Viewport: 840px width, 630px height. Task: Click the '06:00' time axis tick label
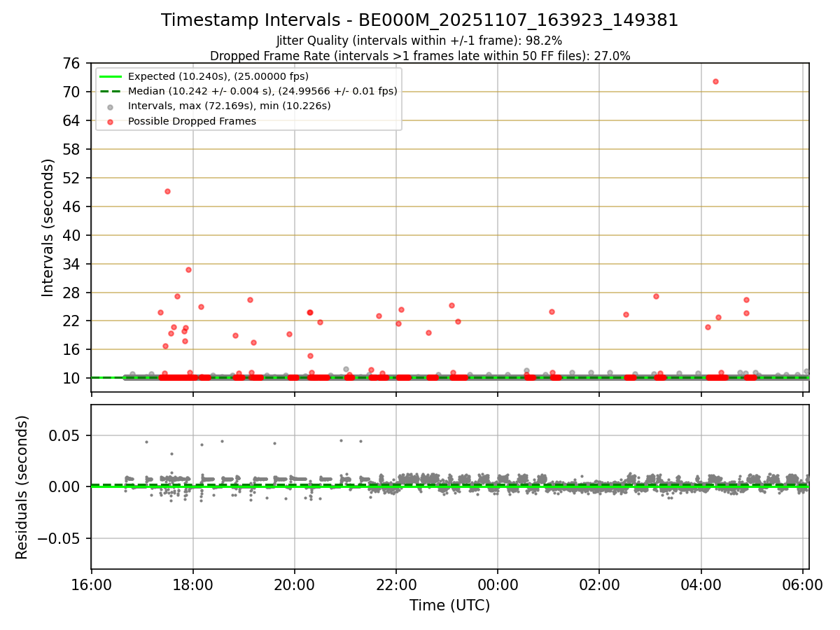click(x=802, y=584)
